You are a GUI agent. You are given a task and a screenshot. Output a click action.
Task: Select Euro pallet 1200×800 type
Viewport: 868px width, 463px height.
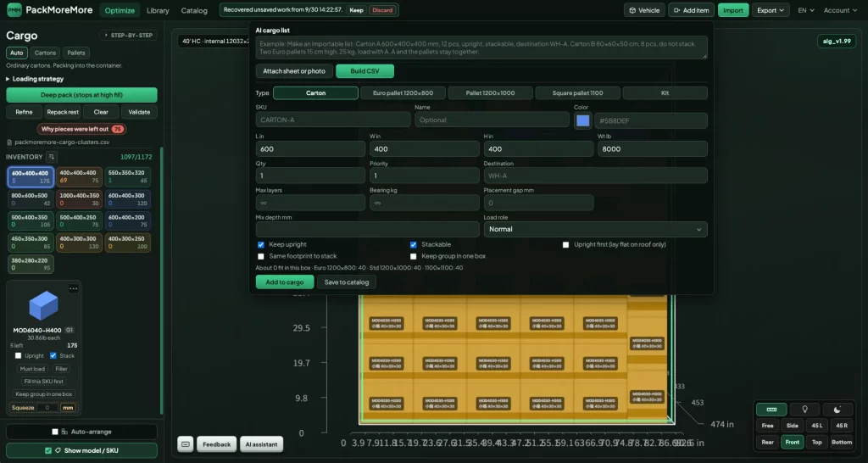[x=403, y=93]
